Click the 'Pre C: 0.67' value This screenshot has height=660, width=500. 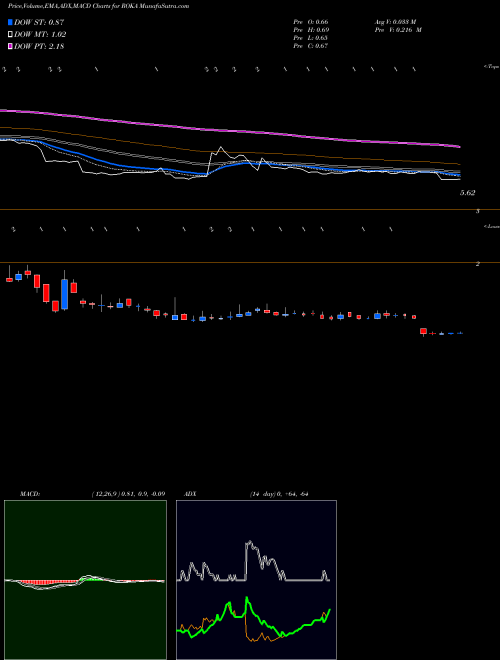pyautogui.click(x=311, y=46)
